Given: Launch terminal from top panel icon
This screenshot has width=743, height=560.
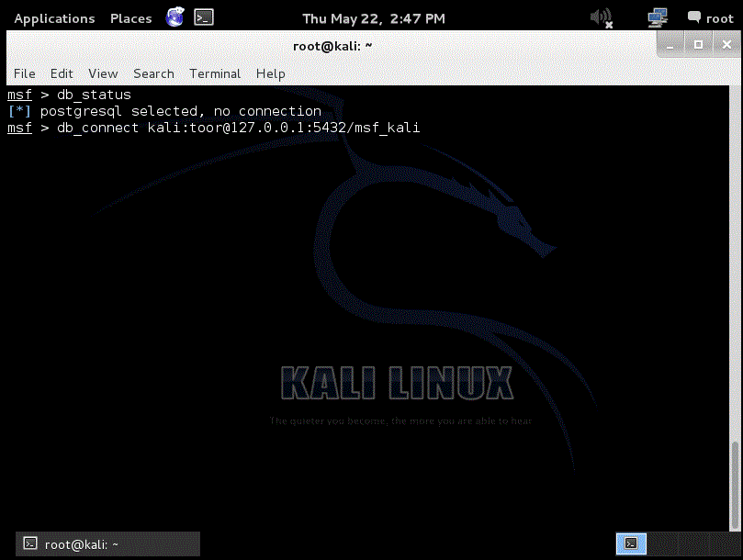Looking at the screenshot, I should tap(204, 17).
